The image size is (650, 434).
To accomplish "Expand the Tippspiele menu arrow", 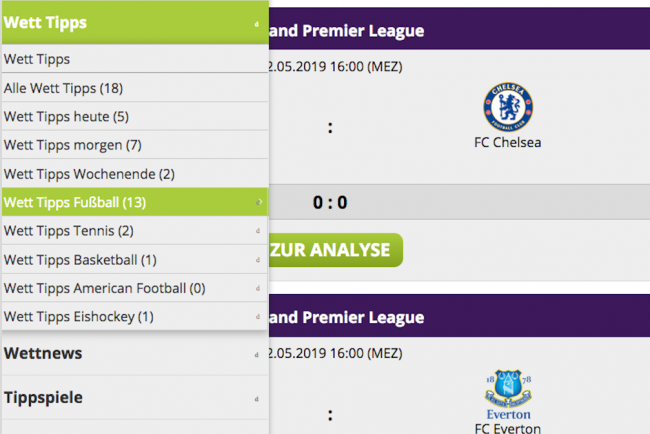I will pos(257,398).
